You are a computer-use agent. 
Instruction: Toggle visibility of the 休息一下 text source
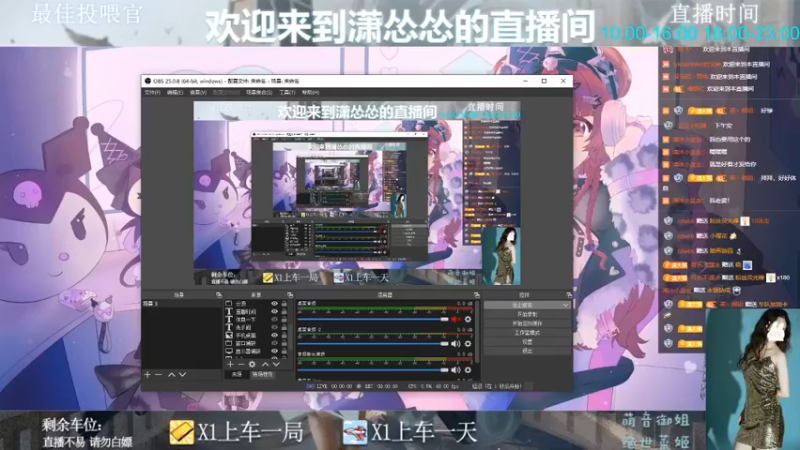coord(274,319)
